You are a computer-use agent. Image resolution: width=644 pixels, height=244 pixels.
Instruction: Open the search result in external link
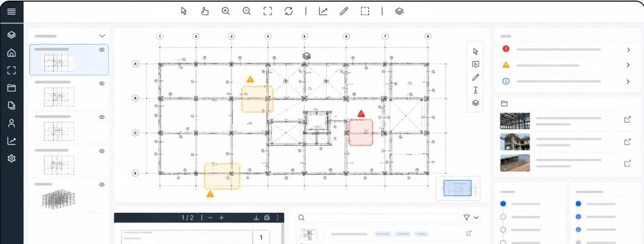[468, 233]
